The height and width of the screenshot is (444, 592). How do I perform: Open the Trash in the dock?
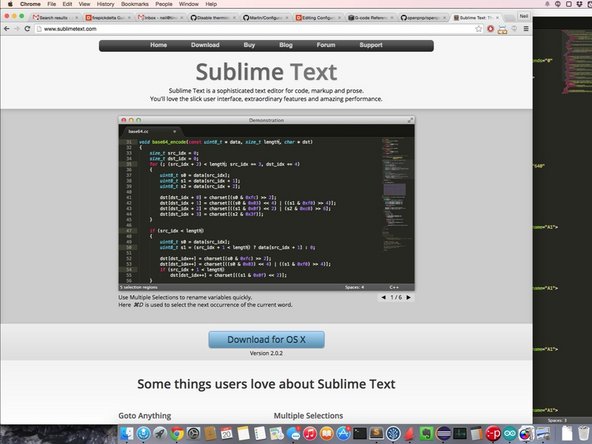click(x=584, y=434)
